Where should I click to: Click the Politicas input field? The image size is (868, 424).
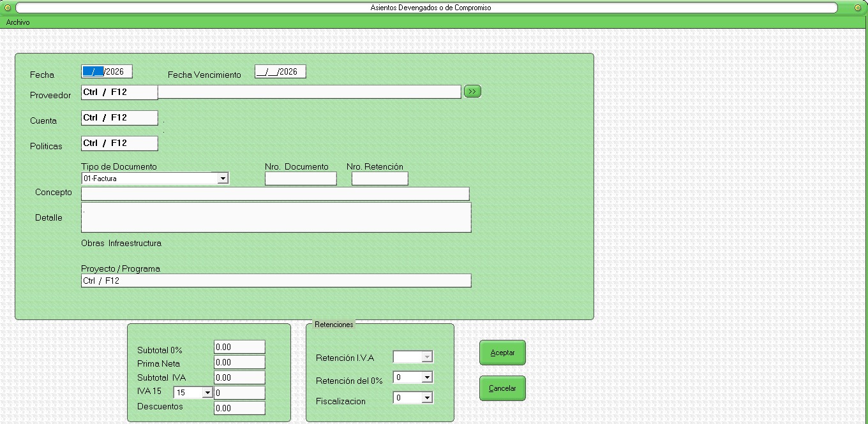119,143
